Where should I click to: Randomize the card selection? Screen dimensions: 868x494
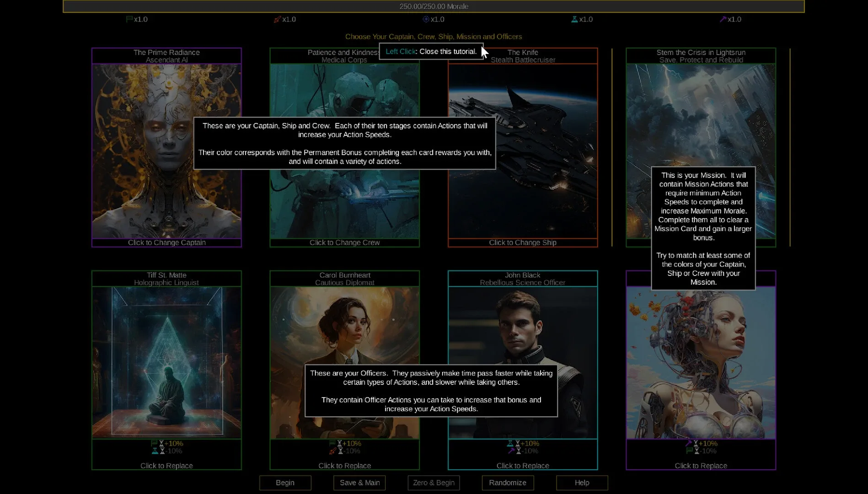(x=508, y=483)
